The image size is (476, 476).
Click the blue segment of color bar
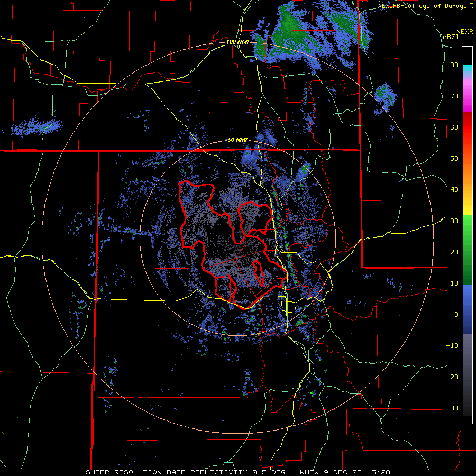467,309
